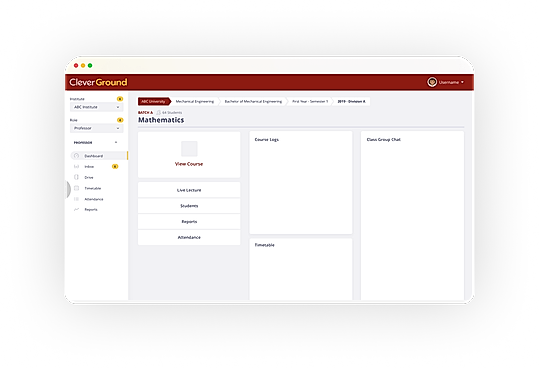The height and width of the screenshot is (368, 539).
Task: Collapse the Professor sidebar section
Action: pos(116,142)
